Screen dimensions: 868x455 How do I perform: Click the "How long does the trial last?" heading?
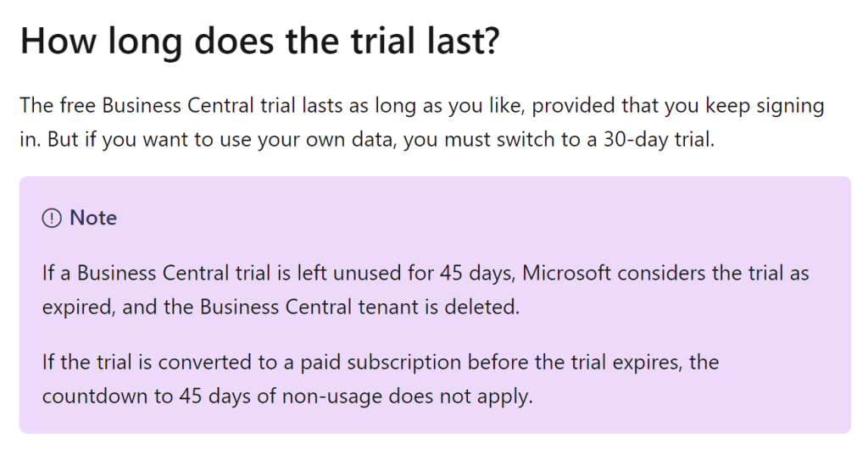(260, 41)
